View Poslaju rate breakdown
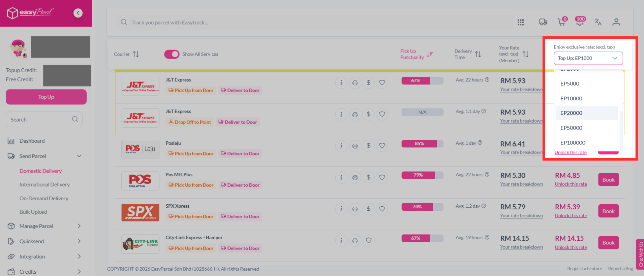Screen dimensions: 644x276 click(x=521, y=152)
